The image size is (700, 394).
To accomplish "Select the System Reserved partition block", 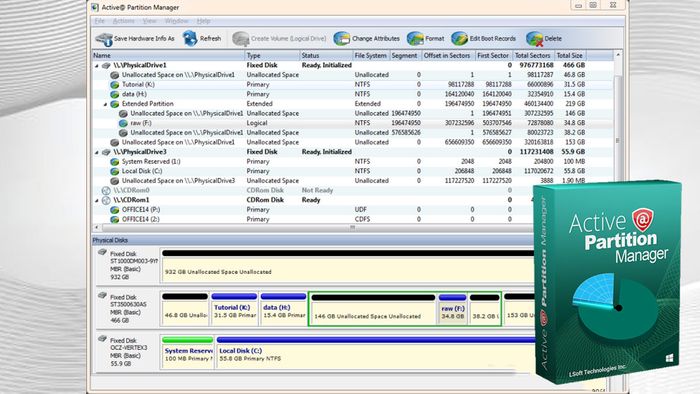I will point(188,352).
